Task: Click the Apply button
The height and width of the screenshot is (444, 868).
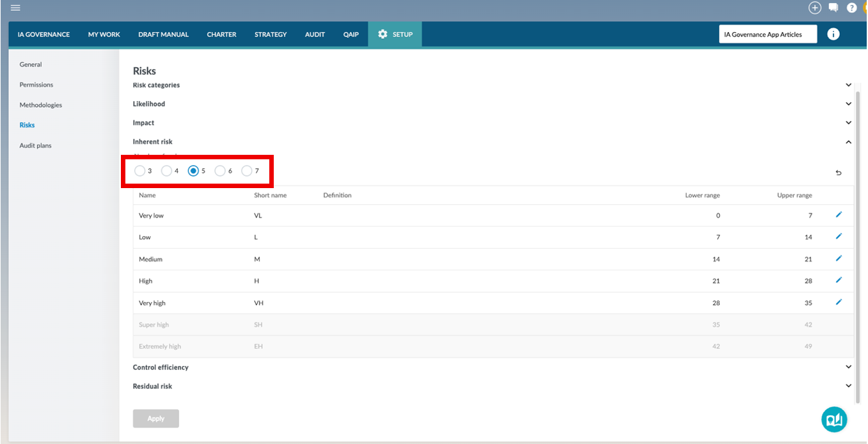Action: pos(156,418)
